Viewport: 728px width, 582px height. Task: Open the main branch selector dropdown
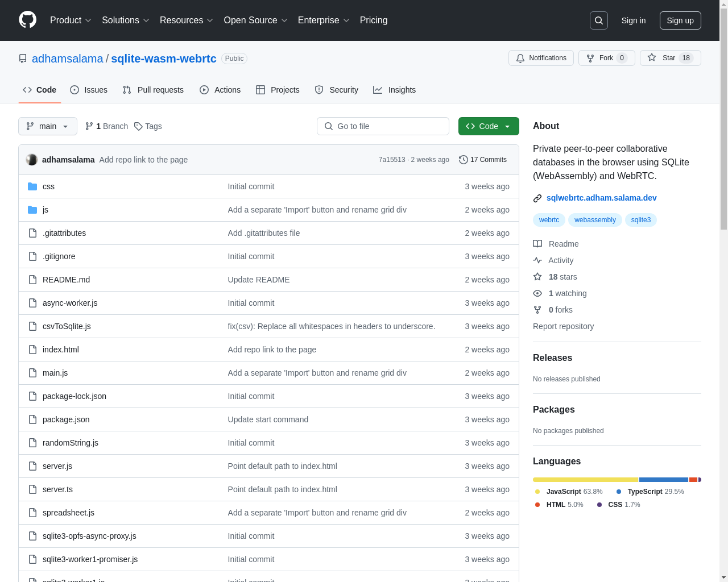coord(48,126)
